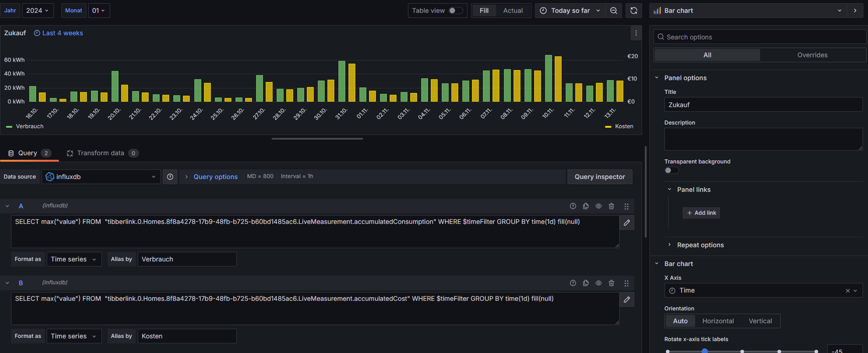
Task: Click the Rotate x-axis tick labels slider handle
Action: 705,351
